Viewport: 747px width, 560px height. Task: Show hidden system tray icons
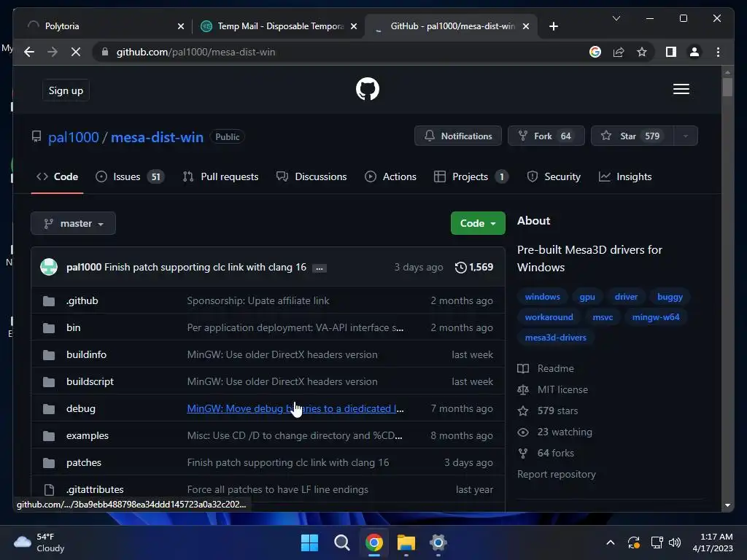(610, 542)
